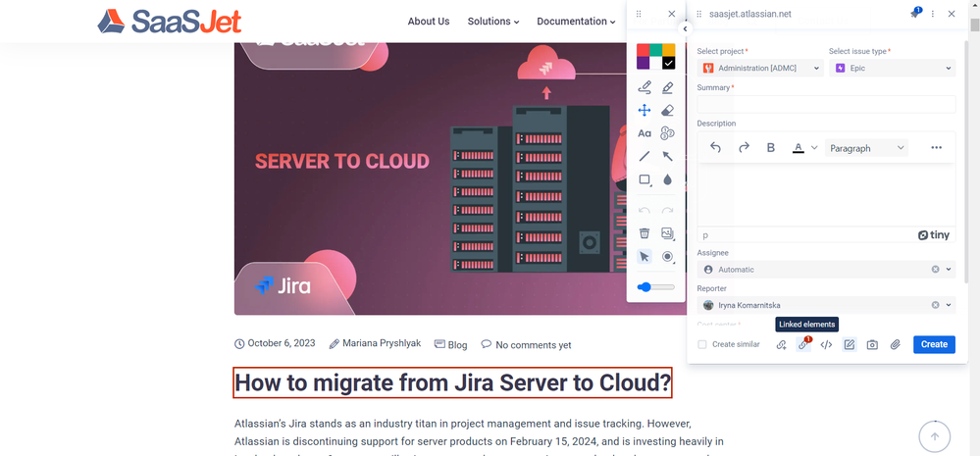Click into the Description text area
980x456 pixels.
coord(826,194)
